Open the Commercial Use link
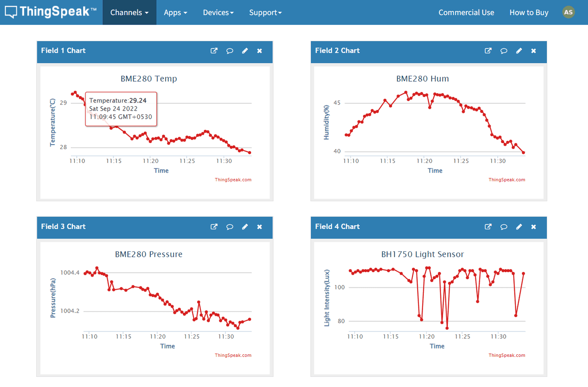 coord(466,12)
